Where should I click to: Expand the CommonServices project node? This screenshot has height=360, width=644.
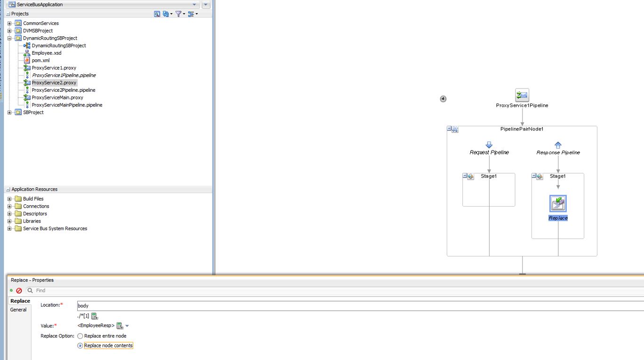click(x=9, y=23)
